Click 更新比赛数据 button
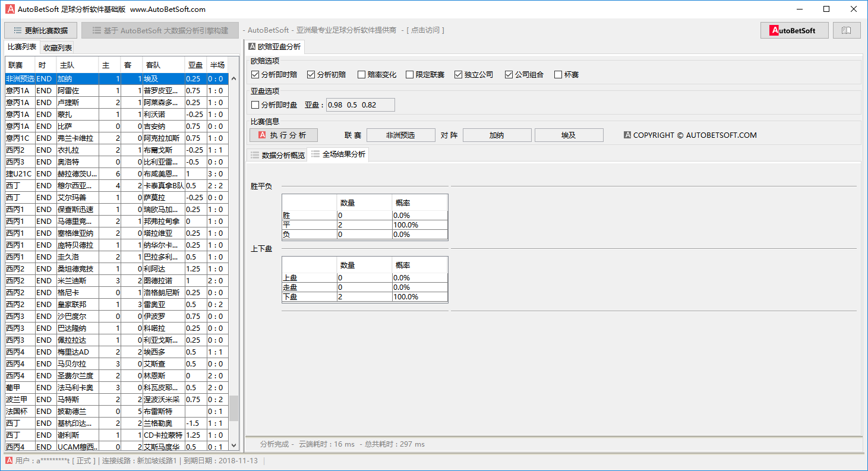Image resolution: width=868 pixels, height=471 pixels. [40, 30]
